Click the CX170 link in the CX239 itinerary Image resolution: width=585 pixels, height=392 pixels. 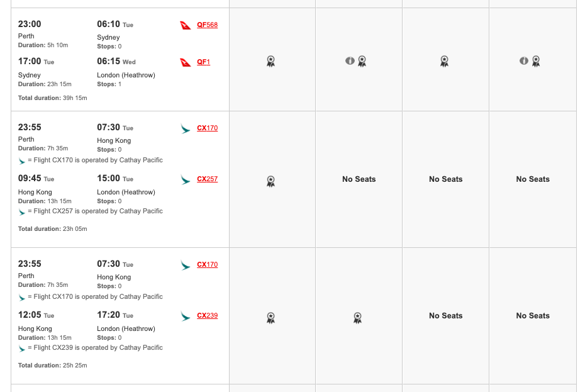tap(207, 264)
